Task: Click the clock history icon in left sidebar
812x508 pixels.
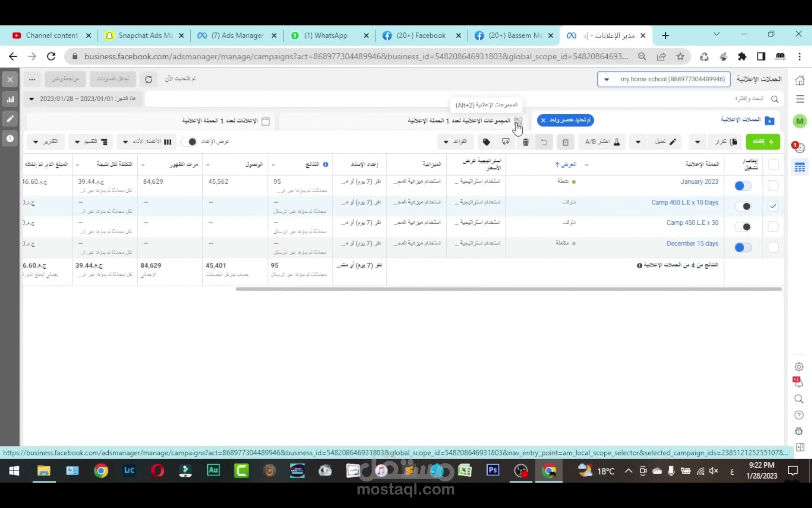Action: tap(10, 138)
